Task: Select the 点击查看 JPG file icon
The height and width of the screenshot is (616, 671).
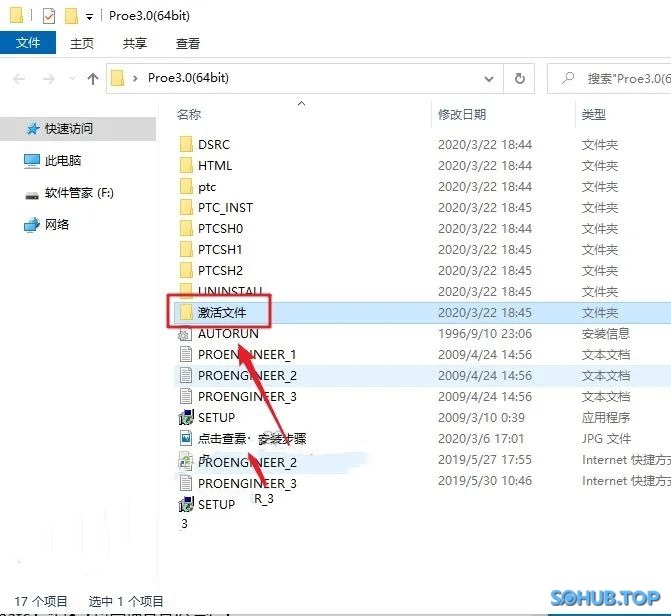Action: (x=186, y=438)
